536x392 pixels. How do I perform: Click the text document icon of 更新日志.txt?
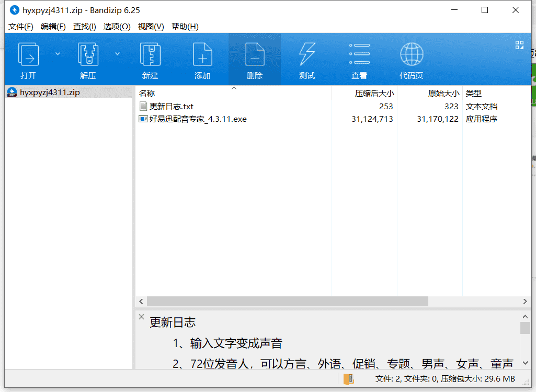(x=143, y=106)
